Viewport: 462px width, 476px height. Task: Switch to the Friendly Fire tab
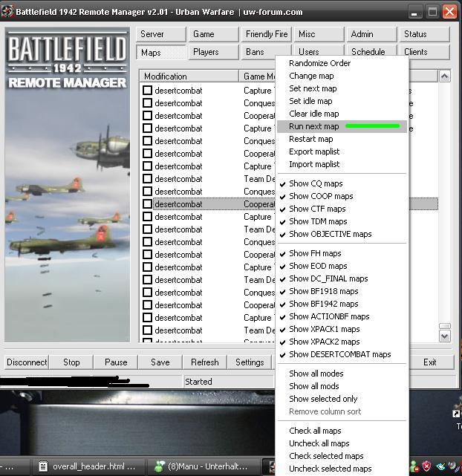(266, 34)
